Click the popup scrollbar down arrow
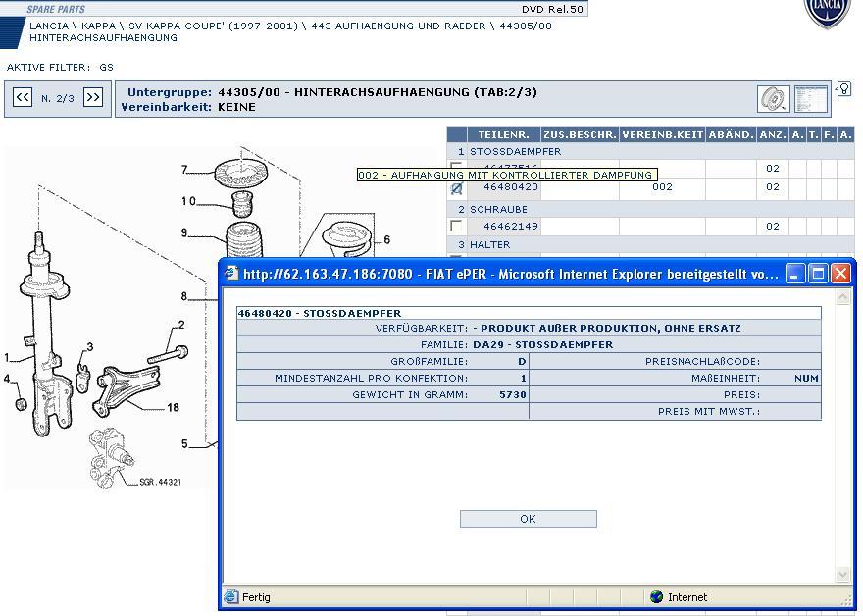The width and height of the screenshot is (863, 616). click(842, 574)
